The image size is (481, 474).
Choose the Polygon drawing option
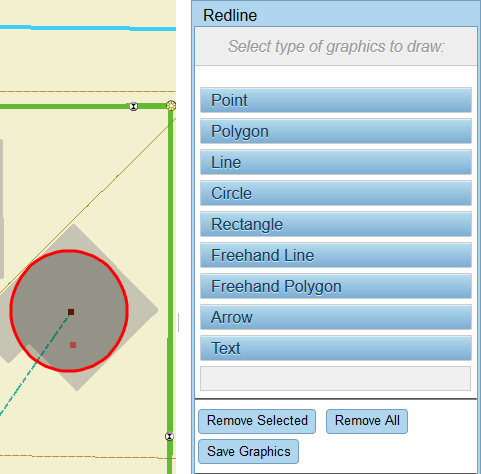(336, 131)
